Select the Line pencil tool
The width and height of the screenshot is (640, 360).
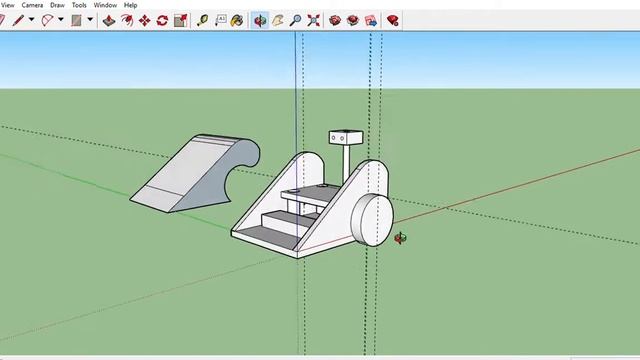(18, 20)
